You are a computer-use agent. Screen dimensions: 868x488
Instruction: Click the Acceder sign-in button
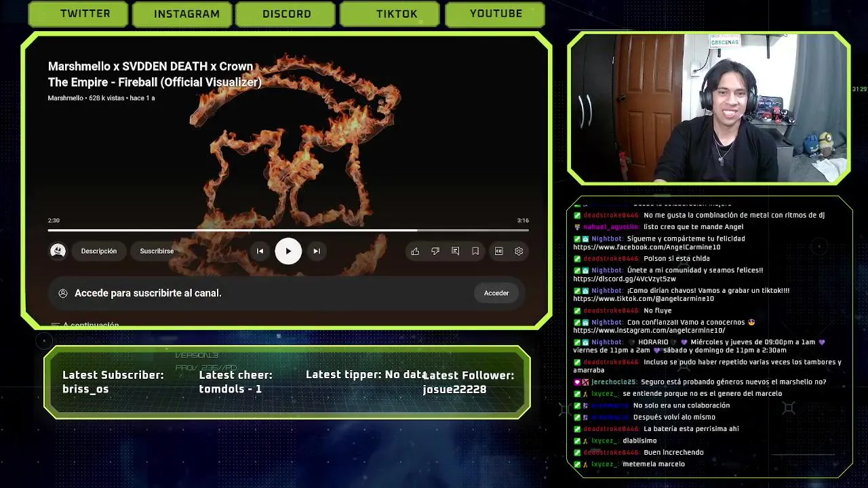point(496,293)
